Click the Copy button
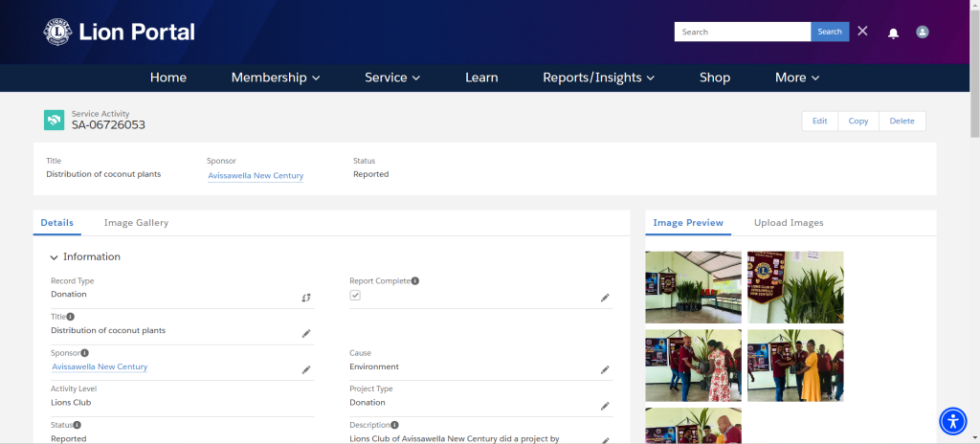Screen dimensions: 980x444 858,122
